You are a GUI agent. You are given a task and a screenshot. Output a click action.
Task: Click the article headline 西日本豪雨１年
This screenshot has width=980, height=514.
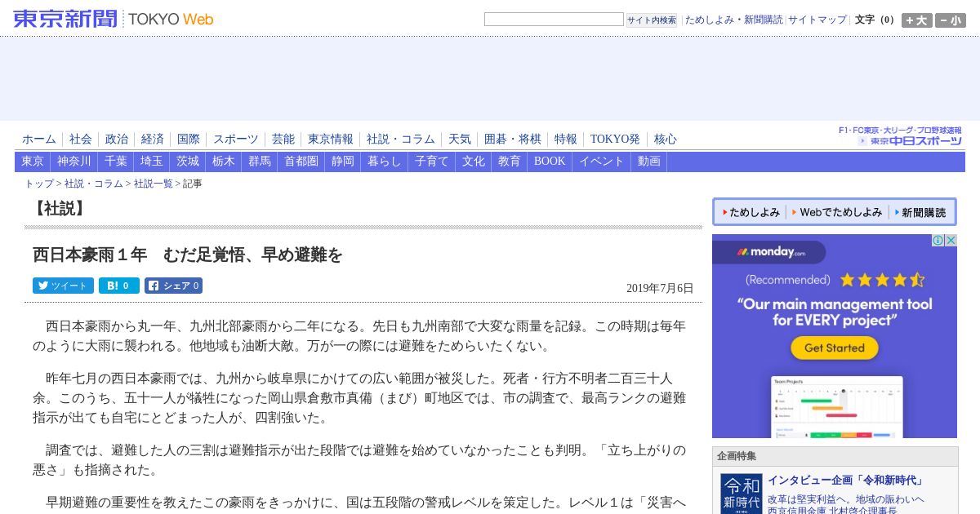pos(188,255)
